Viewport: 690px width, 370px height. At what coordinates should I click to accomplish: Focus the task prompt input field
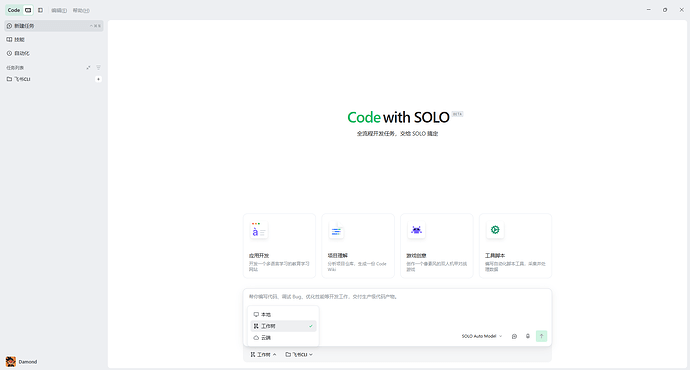click(x=397, y=297)
